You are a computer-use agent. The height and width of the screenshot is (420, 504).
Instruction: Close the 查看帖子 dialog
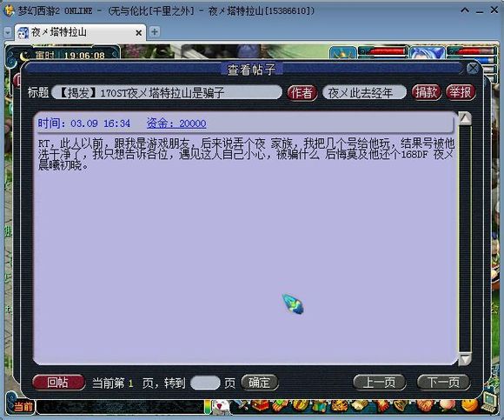click(x=473, y=68)
